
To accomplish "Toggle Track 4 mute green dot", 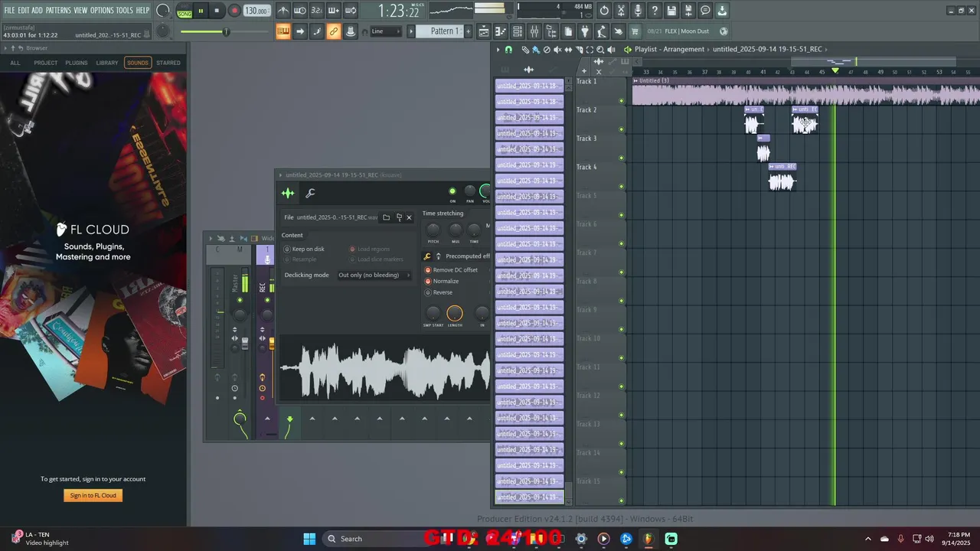I will 621,186.
